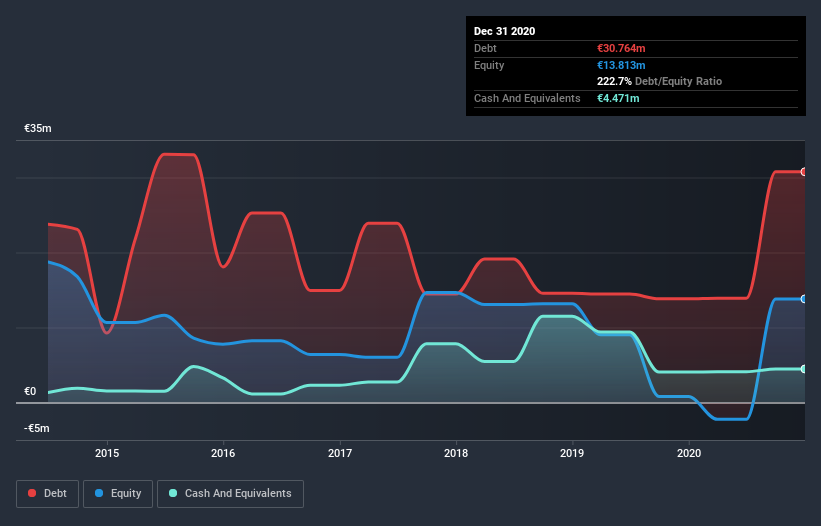The width and height of the screenshot is (821, 526).
Task: Click the 2015 x-axis label
Action: pyautogui.click(x=107, y=453)
